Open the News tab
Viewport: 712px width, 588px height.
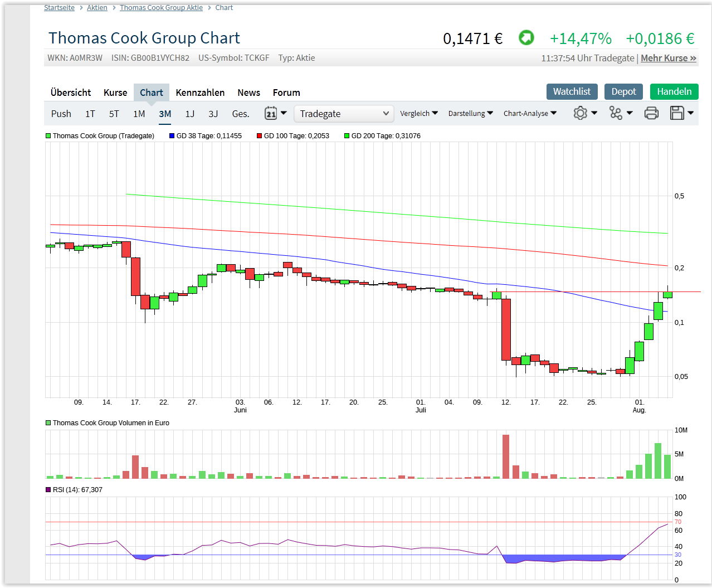248,93
